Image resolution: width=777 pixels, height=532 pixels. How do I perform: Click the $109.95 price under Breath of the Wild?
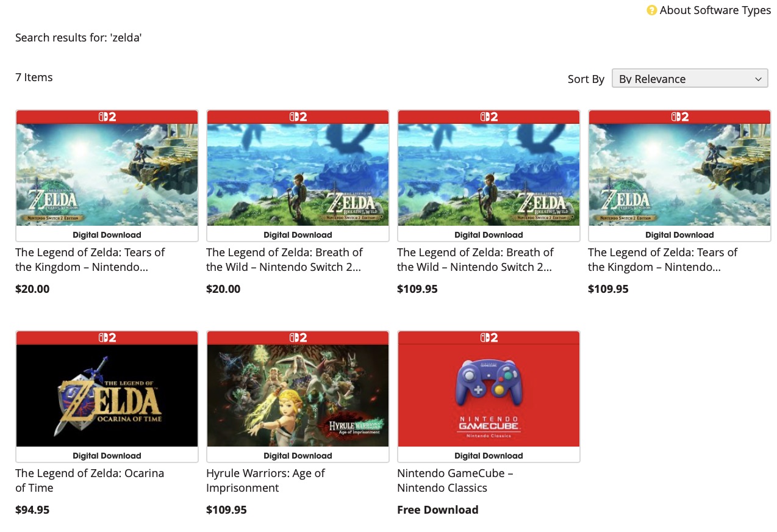coord(417,289)
